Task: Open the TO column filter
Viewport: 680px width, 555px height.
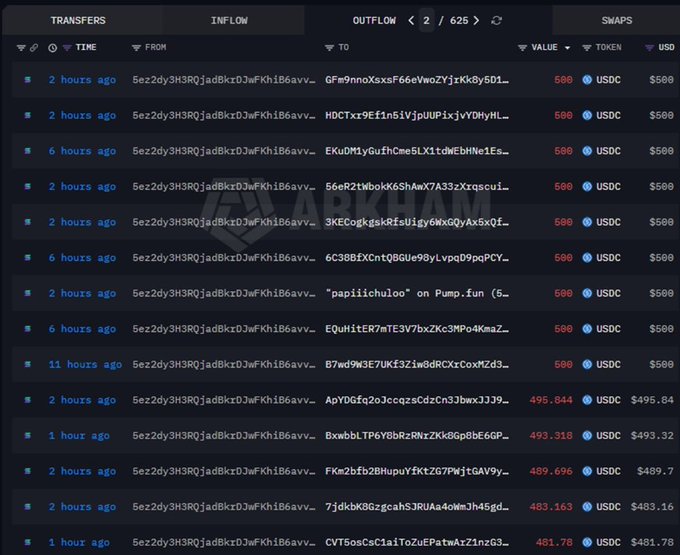Action: tap(329, 48)
